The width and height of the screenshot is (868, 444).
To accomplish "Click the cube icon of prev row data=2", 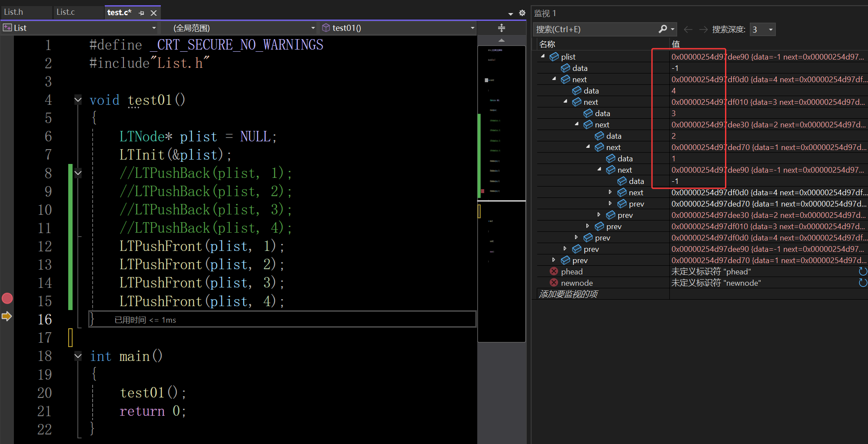I will (x=611, y=215).
